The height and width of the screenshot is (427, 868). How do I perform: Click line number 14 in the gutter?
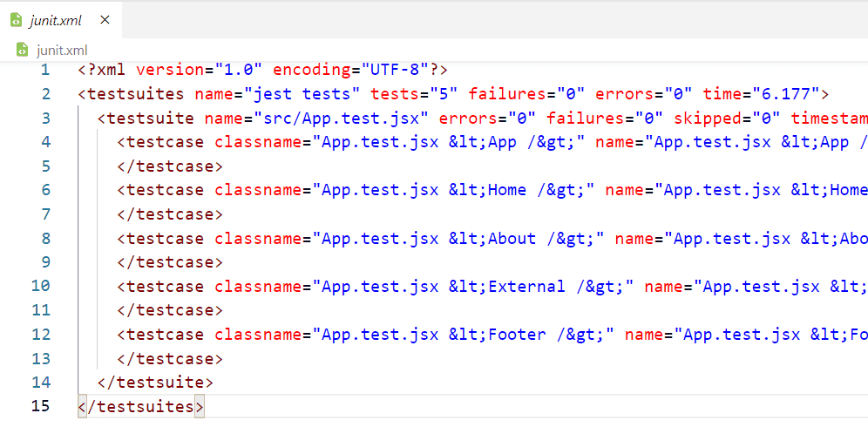pos(41,383)
